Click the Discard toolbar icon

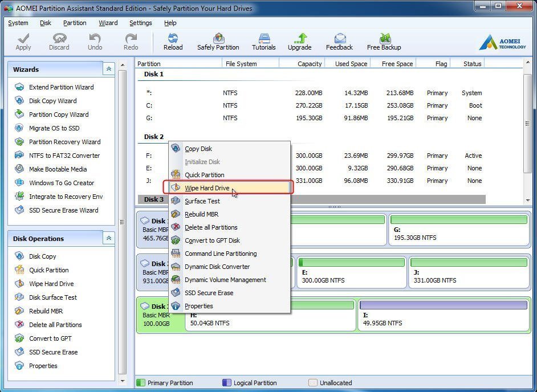(x=59, y=42)
